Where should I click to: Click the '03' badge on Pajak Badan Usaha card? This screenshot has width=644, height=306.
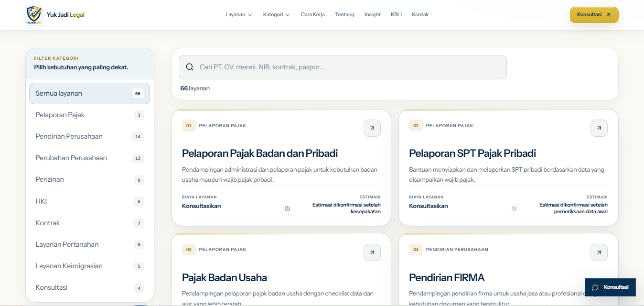tap(189, 250)
